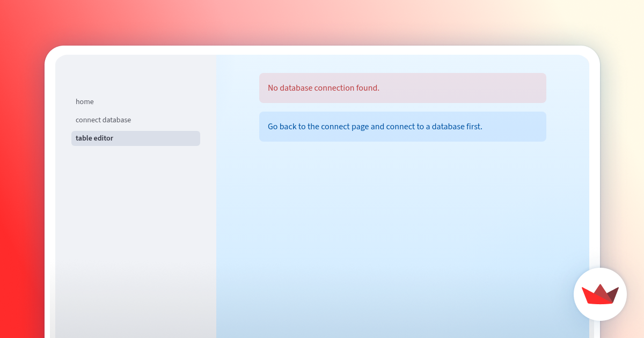Click the 'Go back to the connect page' info message

[402, 127]
